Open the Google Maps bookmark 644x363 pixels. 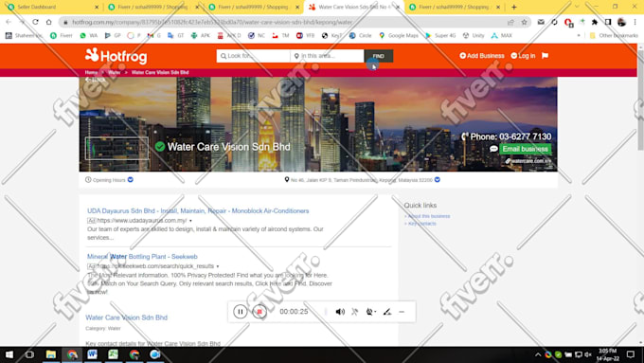[x=399, y=36]
